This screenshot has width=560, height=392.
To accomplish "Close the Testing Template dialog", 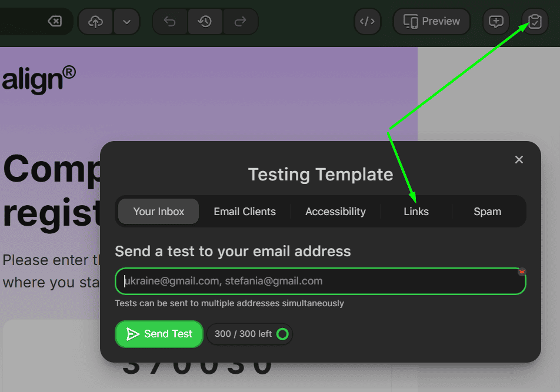I will point(519,159).
